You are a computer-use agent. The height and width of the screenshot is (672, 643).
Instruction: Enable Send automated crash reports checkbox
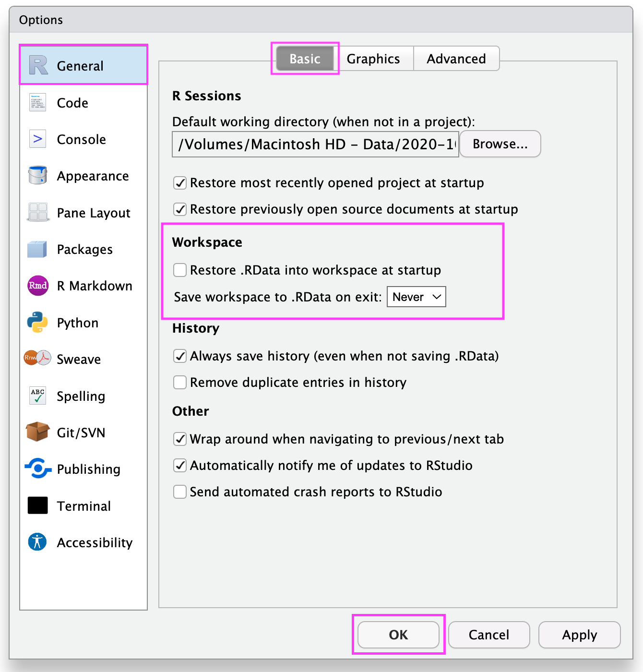click(180, 492)
